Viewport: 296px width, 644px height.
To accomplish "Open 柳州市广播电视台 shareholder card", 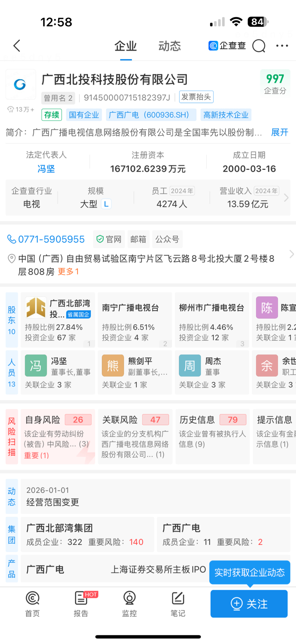I will click(212, 320).
